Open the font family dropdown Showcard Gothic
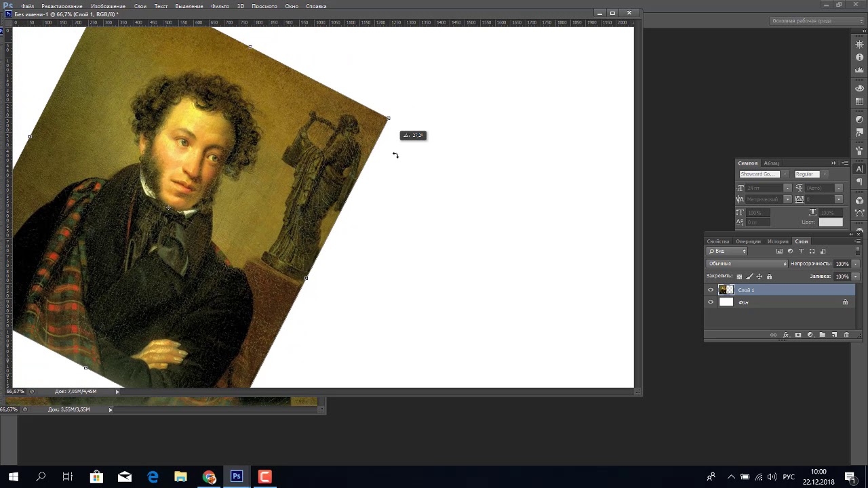Viewport: 868px width, 488px height. pos(785,174)
